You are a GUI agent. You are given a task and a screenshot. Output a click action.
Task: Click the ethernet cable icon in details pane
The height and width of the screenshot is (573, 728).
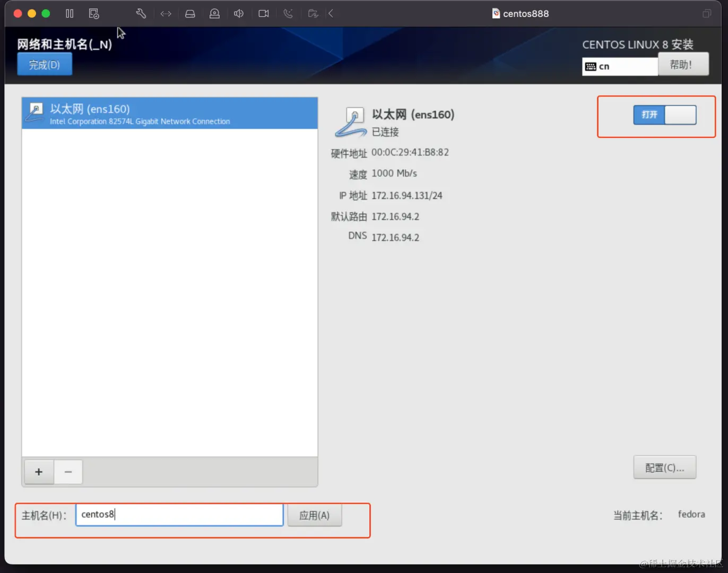click(x=351, y=122)
